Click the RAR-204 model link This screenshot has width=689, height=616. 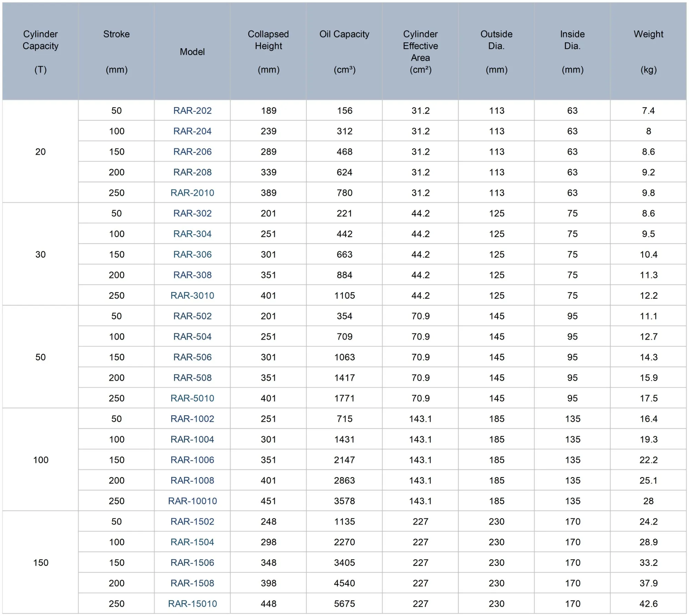(192, 131)
